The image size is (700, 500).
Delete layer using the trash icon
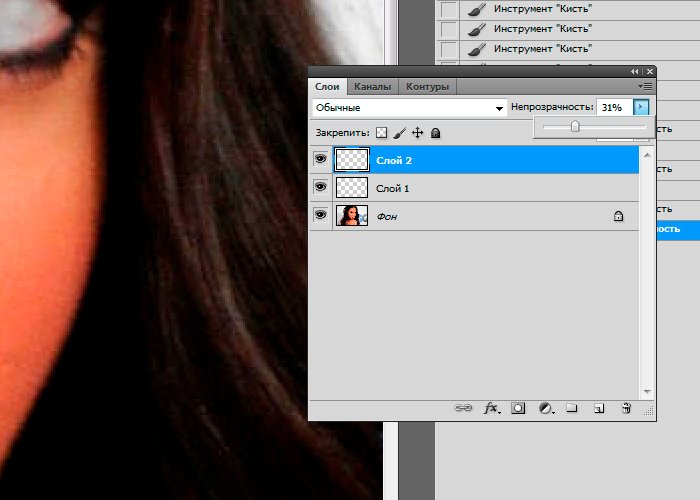(626, 408)
